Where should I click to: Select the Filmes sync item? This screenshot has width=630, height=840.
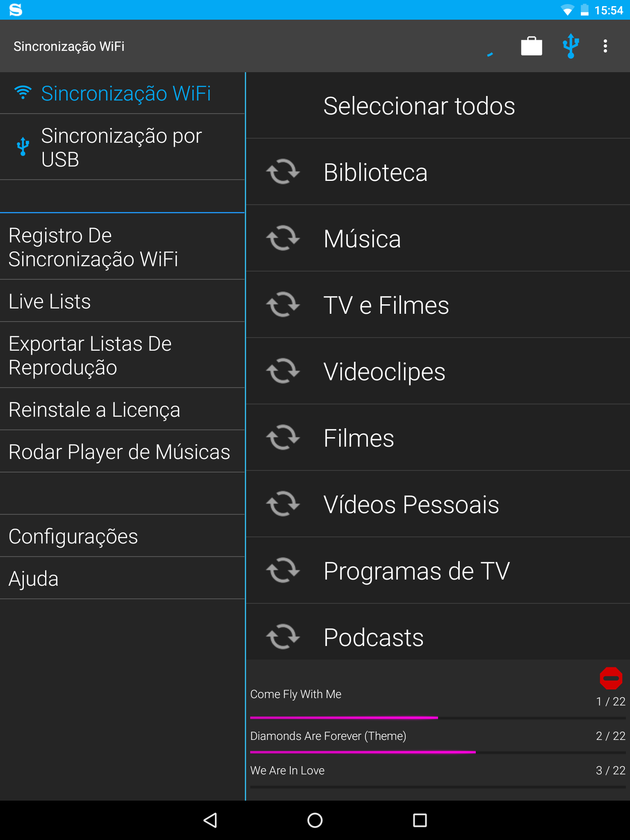(x=438, y=438)
